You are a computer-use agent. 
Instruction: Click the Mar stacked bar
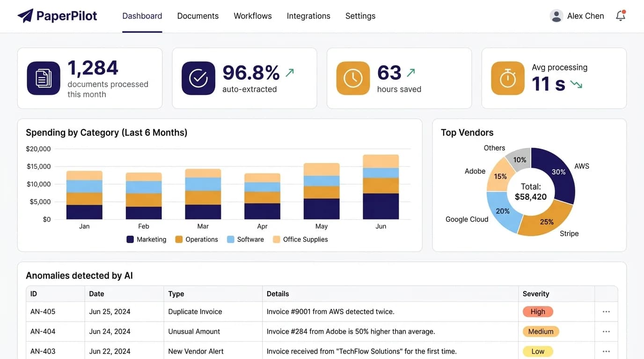tap(203, 194)
